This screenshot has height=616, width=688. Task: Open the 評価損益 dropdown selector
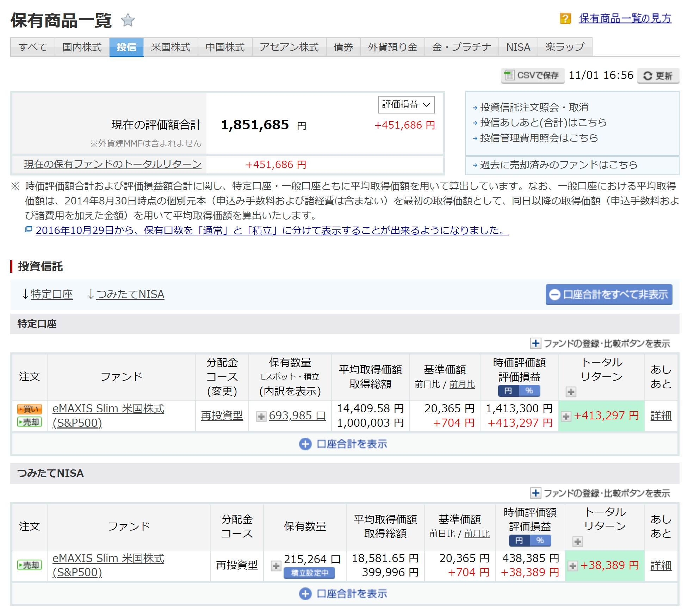point(406,105)
